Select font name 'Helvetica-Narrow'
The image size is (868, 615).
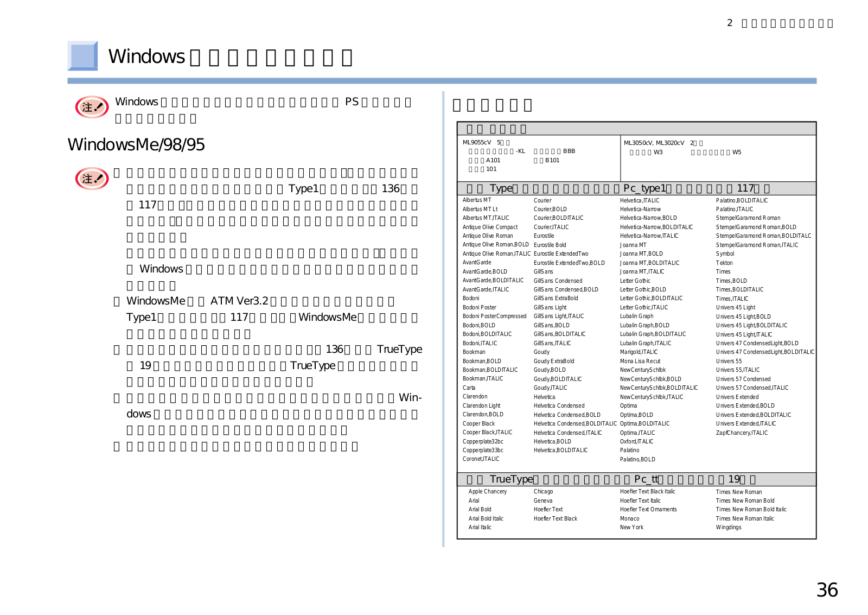(x=641, y=209)
